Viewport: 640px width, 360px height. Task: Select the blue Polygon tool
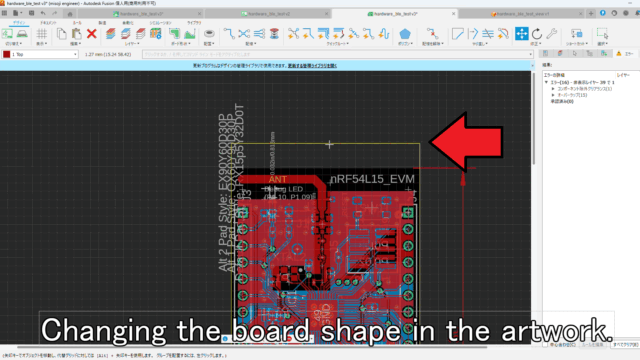coord(404,33)
